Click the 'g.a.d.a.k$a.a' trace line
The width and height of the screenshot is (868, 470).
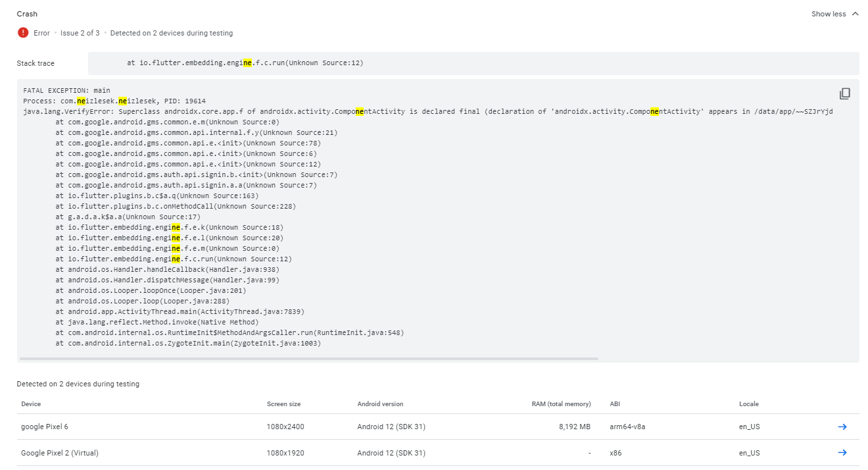(x=128, y=217)
